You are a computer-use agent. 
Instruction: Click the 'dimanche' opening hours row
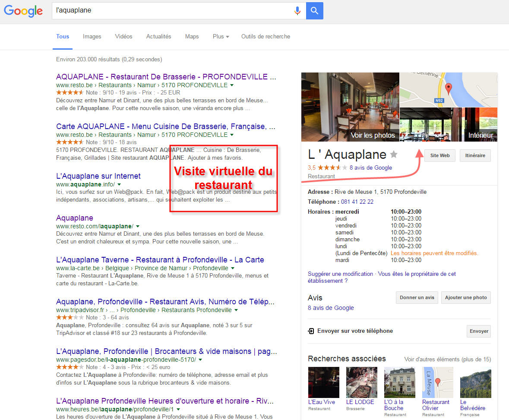[x=378, y=239]
